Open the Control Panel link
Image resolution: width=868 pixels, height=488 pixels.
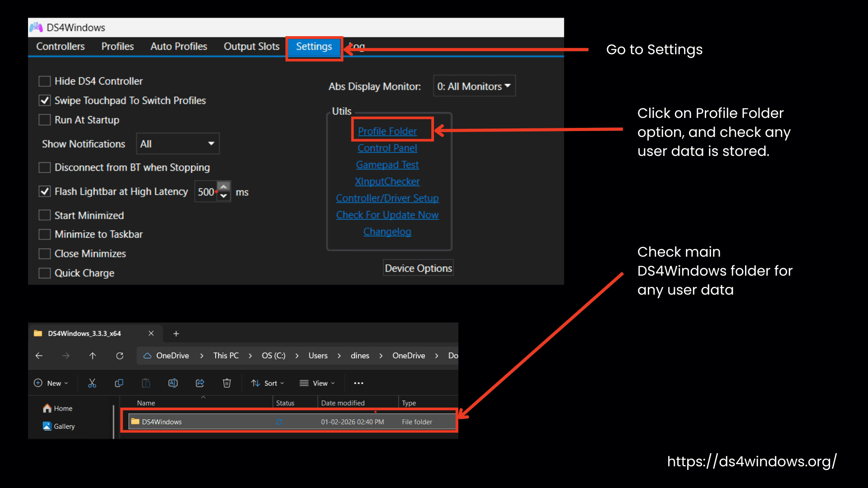(x=387, y=148)
